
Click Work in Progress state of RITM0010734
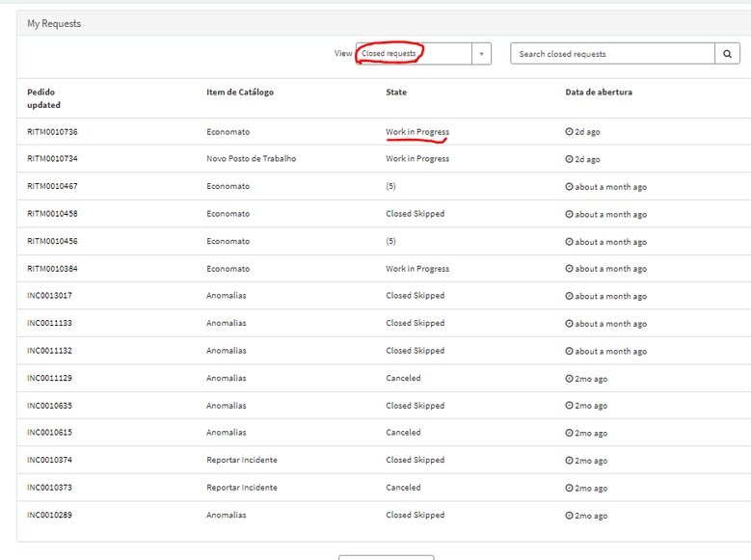(417, 159)
